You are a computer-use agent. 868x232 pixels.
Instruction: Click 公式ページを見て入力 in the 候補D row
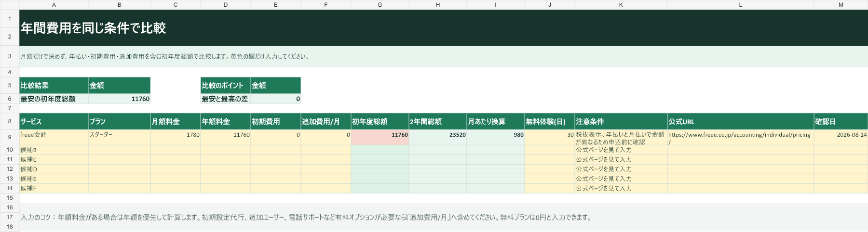click(621, 169)
